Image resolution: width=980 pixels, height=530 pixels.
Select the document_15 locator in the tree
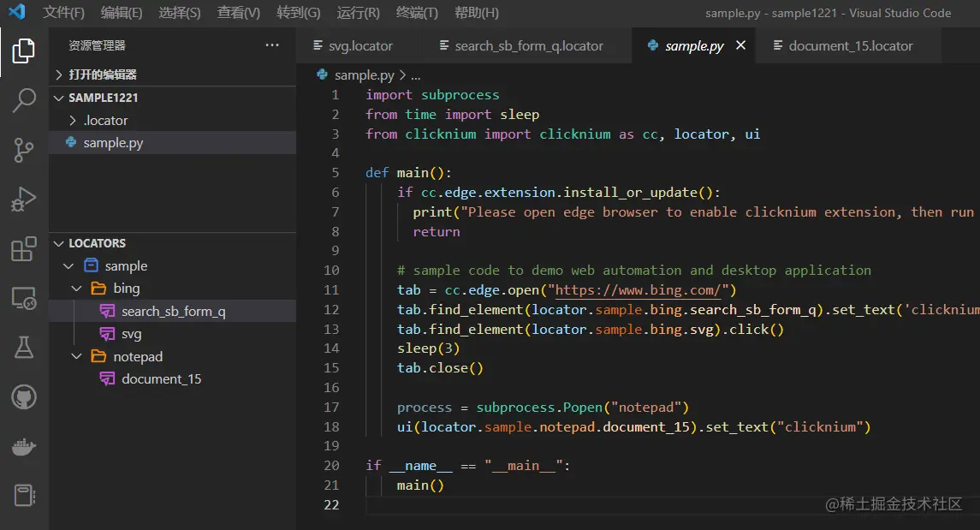coord(162,378)
